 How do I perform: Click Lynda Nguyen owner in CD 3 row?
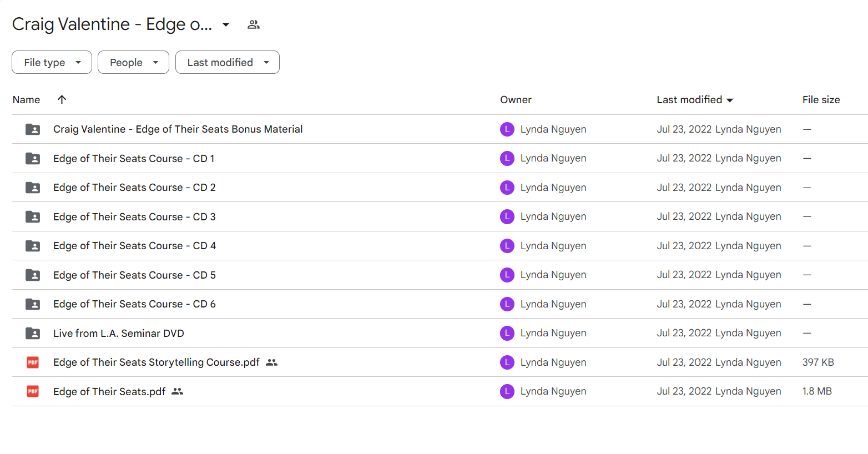(553, 216)
